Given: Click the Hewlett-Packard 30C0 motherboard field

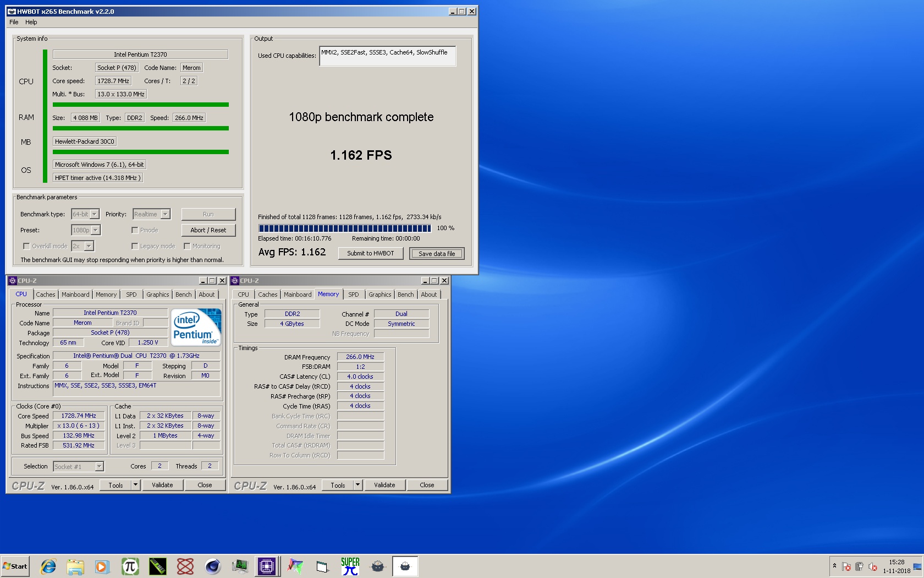Looking at the screenshot, I should 85,141.
